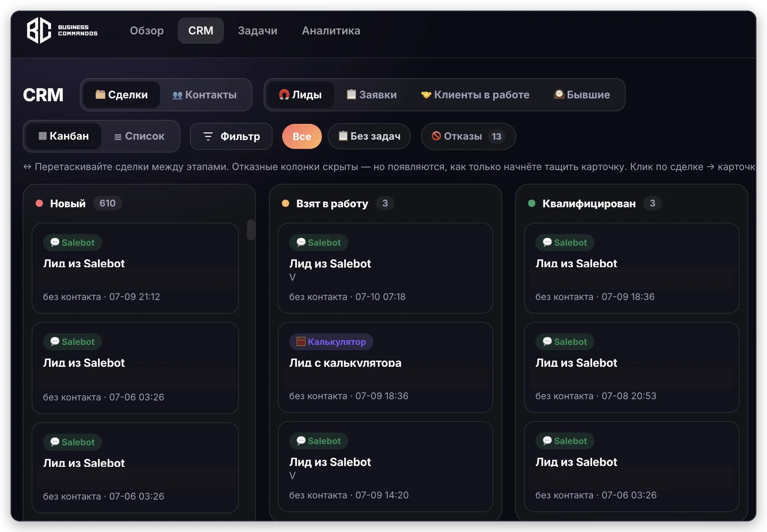Open the Фильтр panel

pyautogui.click(x=231, y=136)
